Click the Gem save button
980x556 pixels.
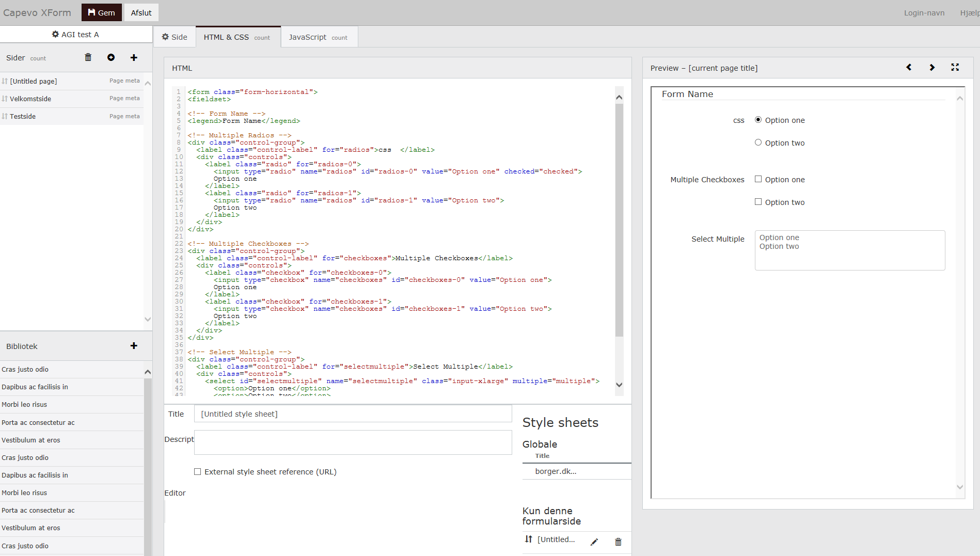coord(101,12)
